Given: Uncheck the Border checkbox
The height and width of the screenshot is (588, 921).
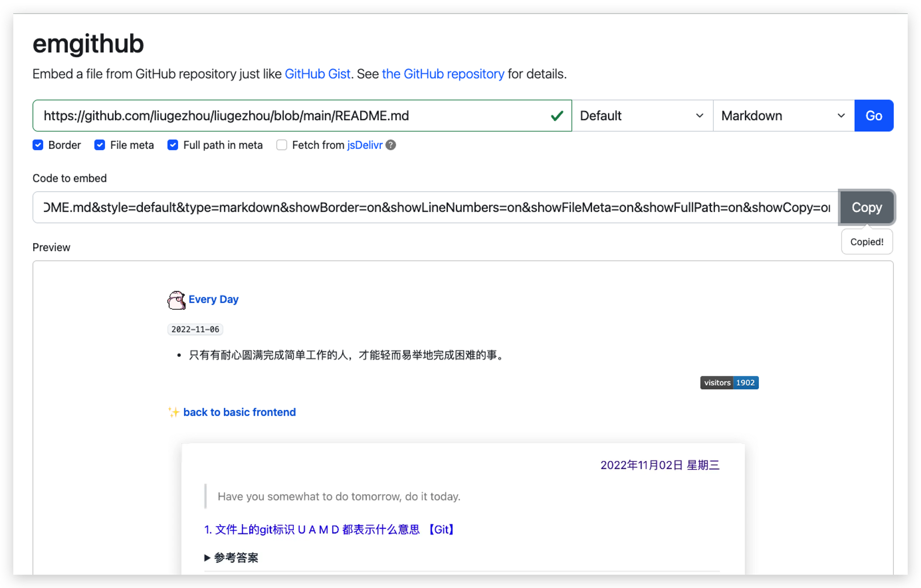Looking at the screenshot, I should tap(38, 145).
